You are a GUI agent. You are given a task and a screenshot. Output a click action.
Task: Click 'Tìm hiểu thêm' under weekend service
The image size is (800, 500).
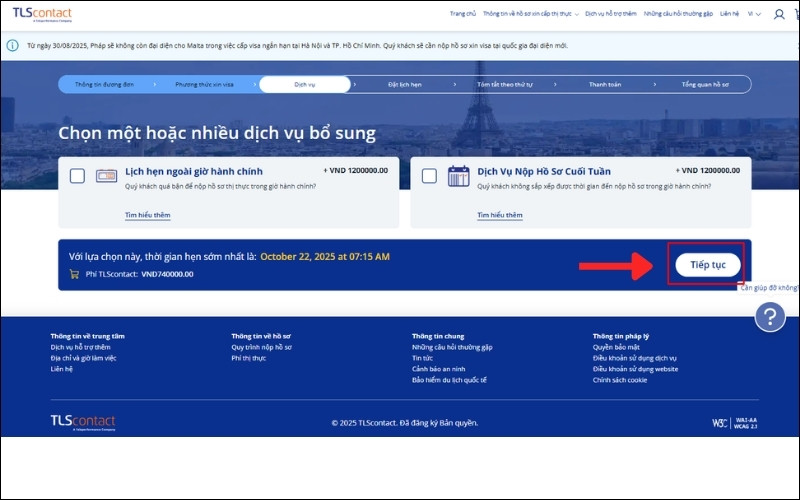(499, 215)
